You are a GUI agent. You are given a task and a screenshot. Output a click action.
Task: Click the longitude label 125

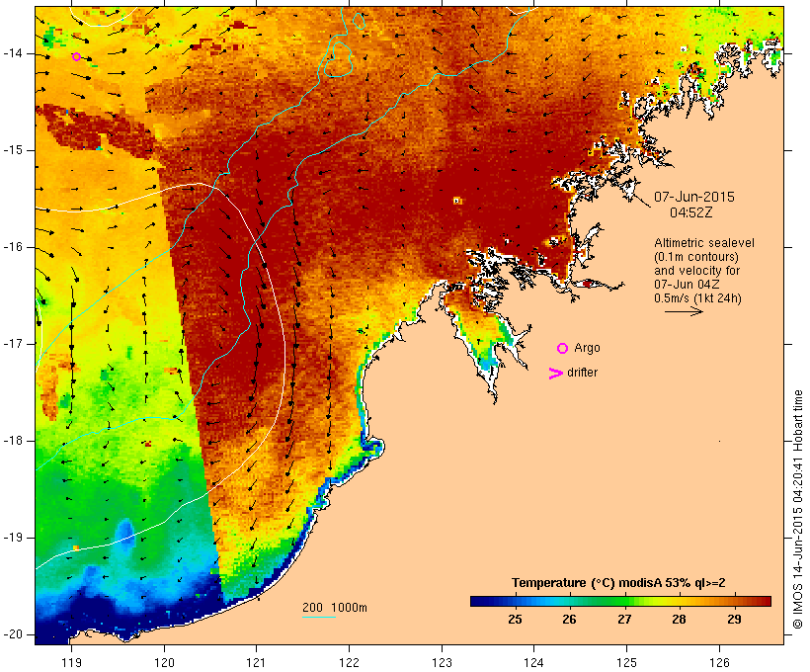(626, 663)
